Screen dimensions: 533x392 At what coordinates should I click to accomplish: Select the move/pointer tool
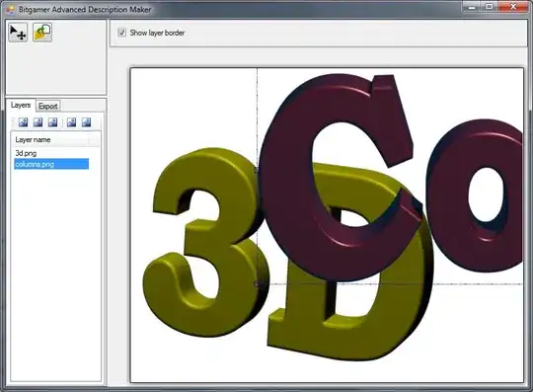tap(18, 33)
